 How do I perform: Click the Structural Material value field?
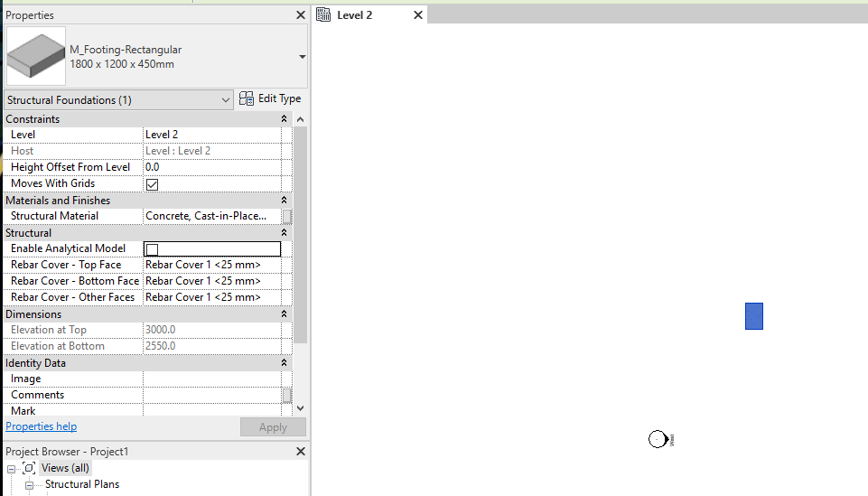click(x=212, y=216)
